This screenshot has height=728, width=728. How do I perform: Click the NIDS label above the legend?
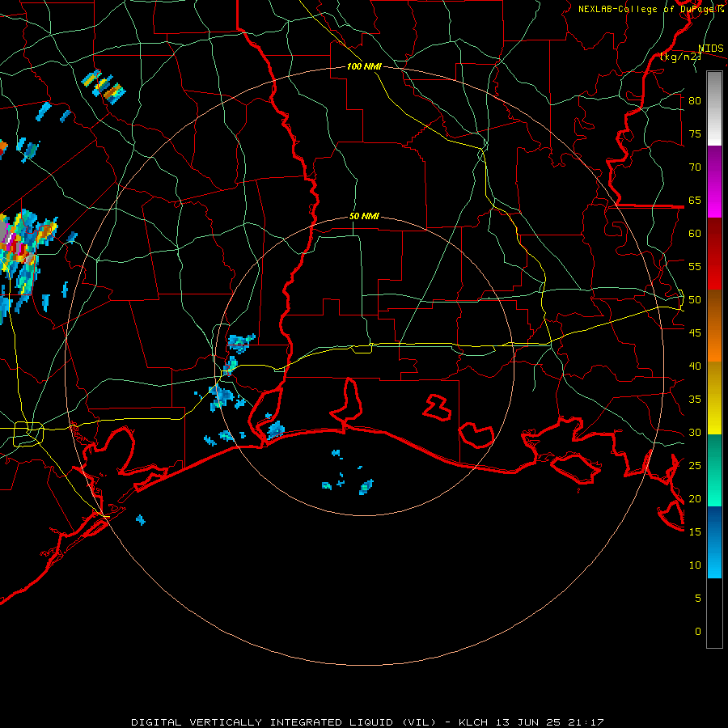711,49
